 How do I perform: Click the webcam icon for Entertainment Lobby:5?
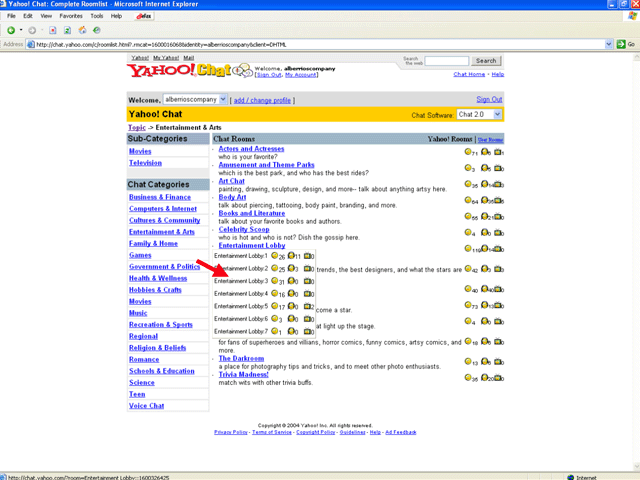point(307,306)
